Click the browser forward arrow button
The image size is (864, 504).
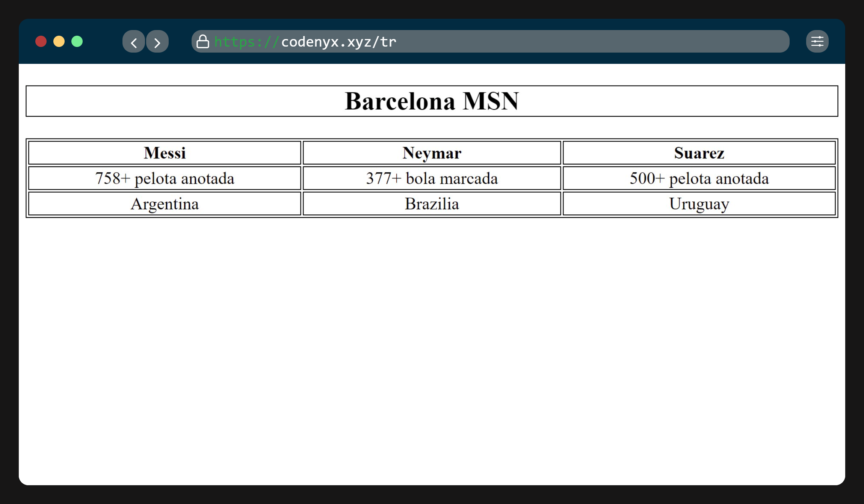(x=157, y=42)
